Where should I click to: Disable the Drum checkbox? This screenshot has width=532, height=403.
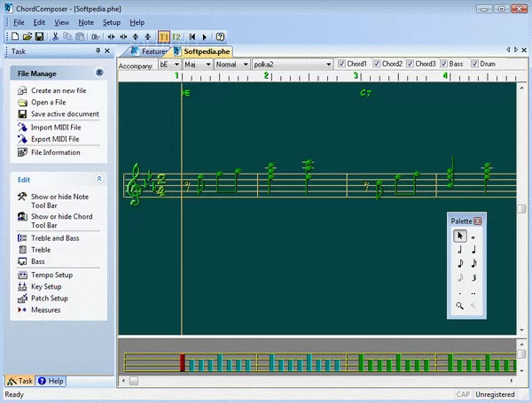click(474, 64)
